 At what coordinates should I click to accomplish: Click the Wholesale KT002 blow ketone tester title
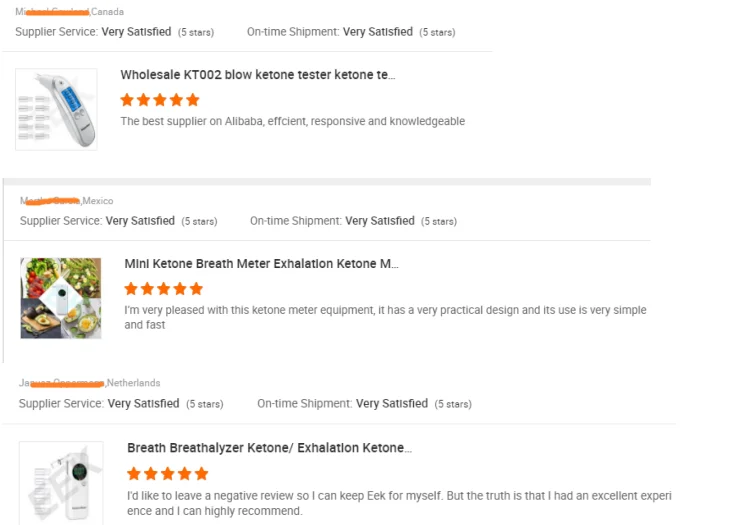pos(257,75)
